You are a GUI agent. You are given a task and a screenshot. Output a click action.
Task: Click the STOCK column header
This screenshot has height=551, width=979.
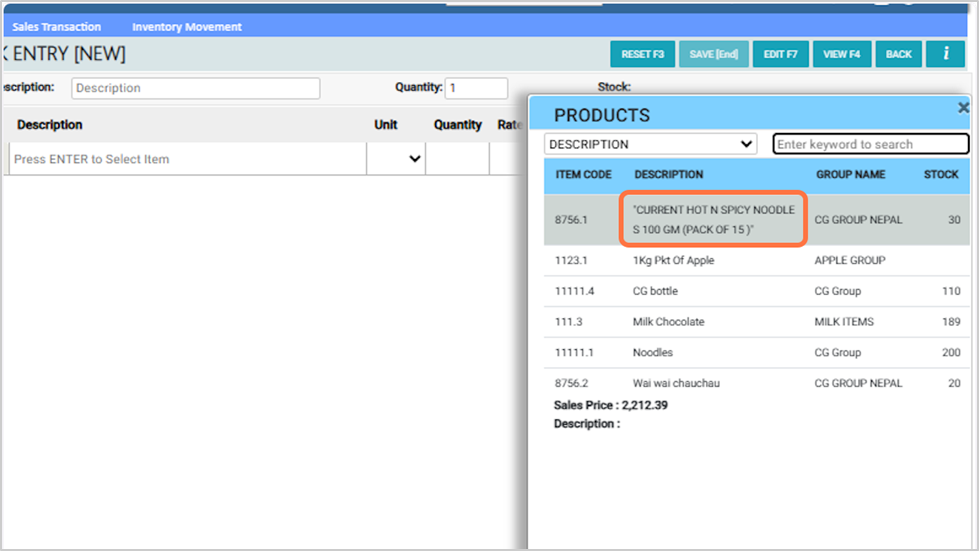coord(940,174)
